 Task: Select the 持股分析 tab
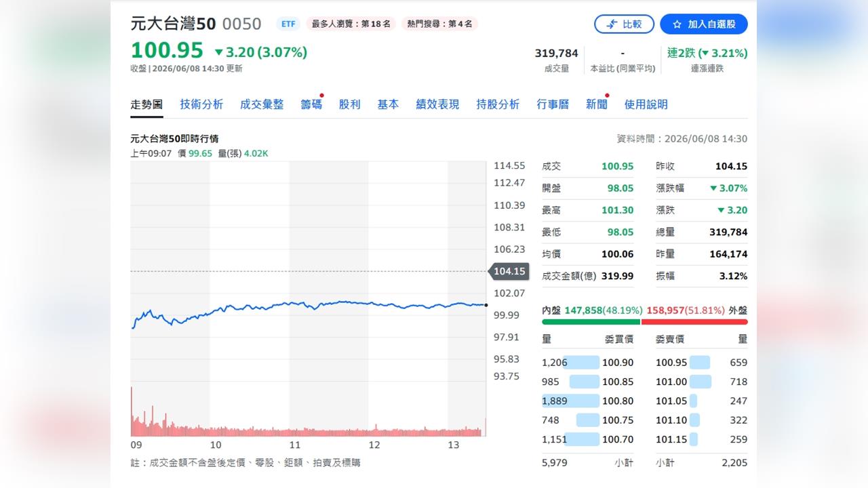tap(498, 104)
